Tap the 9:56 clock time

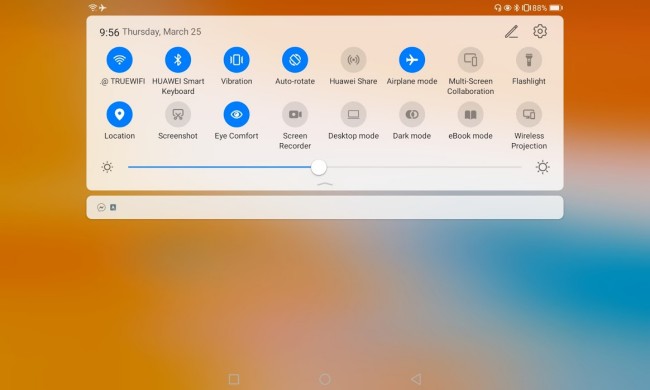(109, 32)
